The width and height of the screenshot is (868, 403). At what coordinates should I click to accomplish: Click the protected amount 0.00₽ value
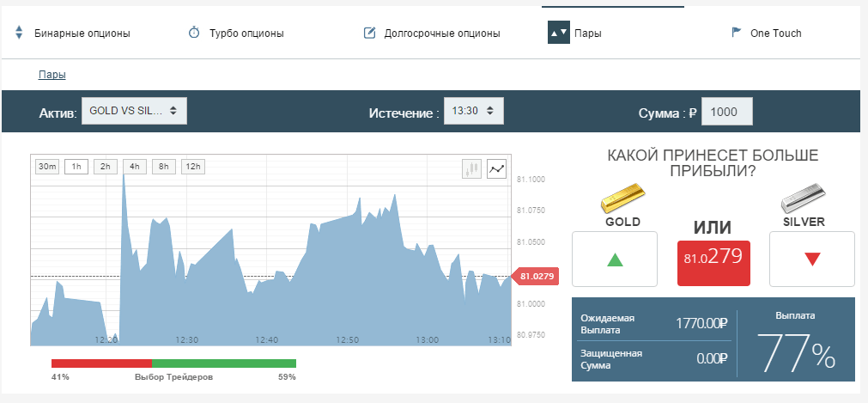click(x=712, y=358)
